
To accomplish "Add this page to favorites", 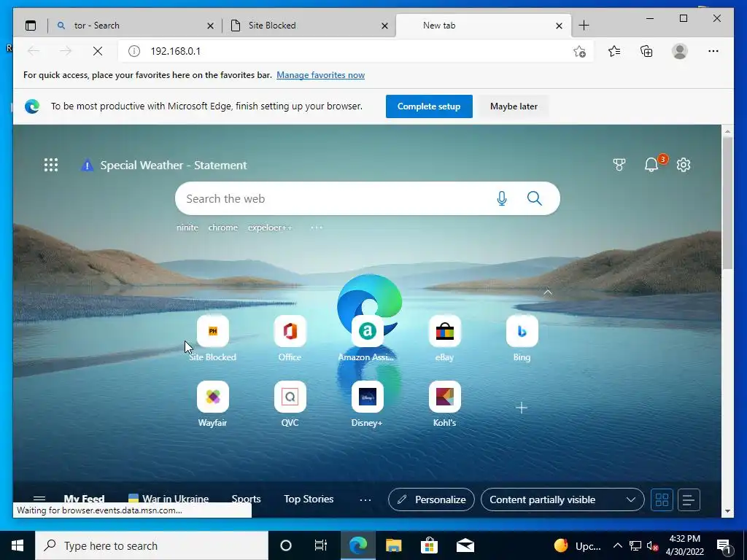I will pyautogui.click(x=579, y=51).
